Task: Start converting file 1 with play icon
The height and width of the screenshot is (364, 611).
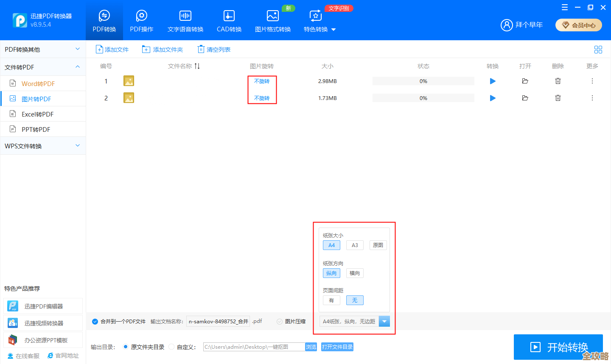Action: click(492, 81)
